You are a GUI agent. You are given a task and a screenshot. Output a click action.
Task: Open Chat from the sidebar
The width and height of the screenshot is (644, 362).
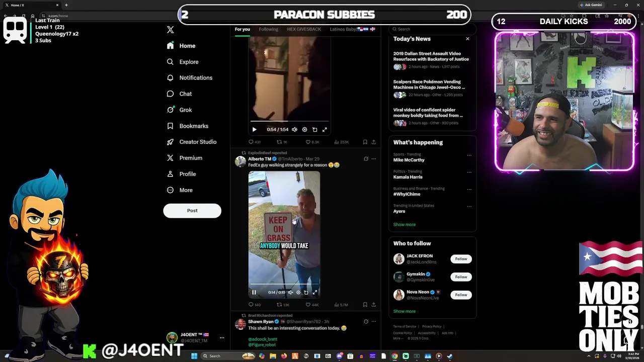[x=179, y=94]
